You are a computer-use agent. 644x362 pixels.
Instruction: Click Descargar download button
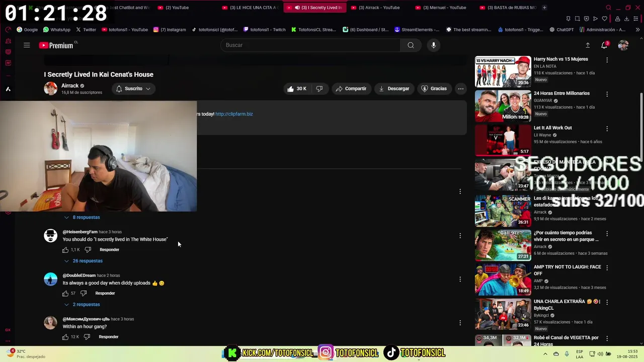pyautogui.click(x=394, y=88)
